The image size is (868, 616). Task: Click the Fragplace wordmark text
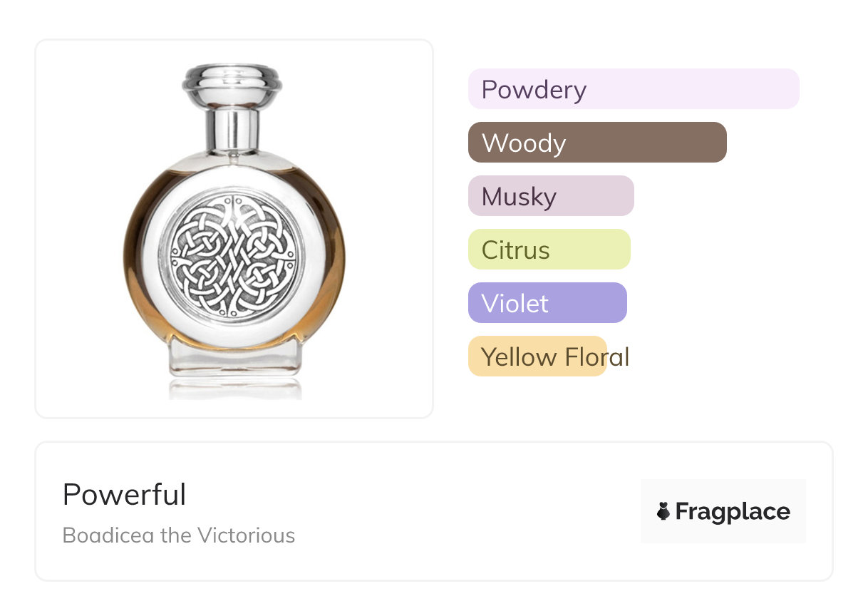click(732, 511)
